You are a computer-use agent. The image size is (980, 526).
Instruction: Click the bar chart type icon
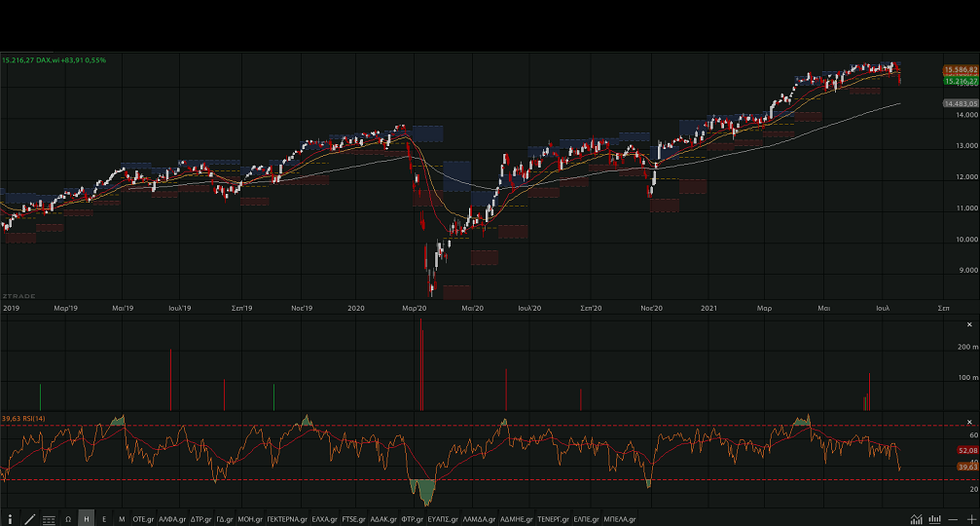935,519
